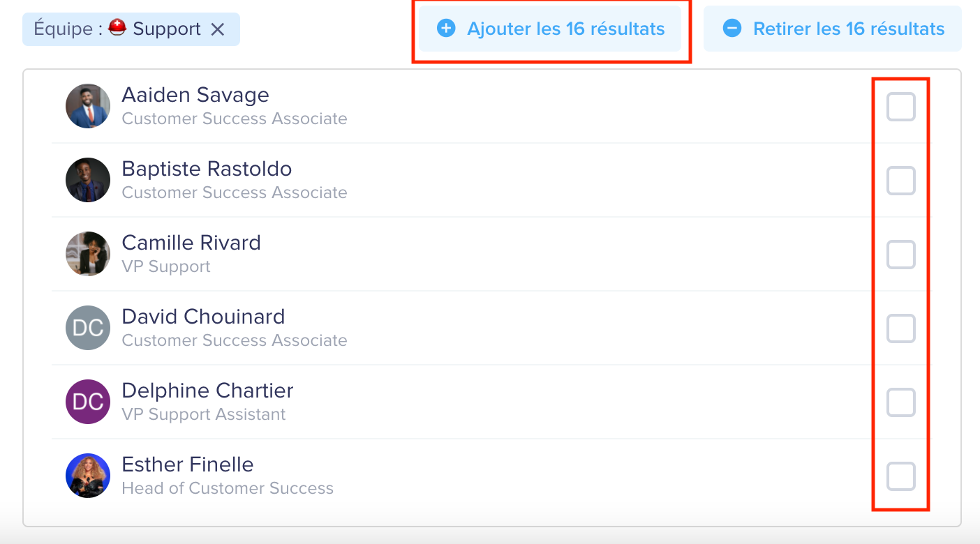
Task: Tick Camille Rivard's checkbox
Action: point(900,255)
